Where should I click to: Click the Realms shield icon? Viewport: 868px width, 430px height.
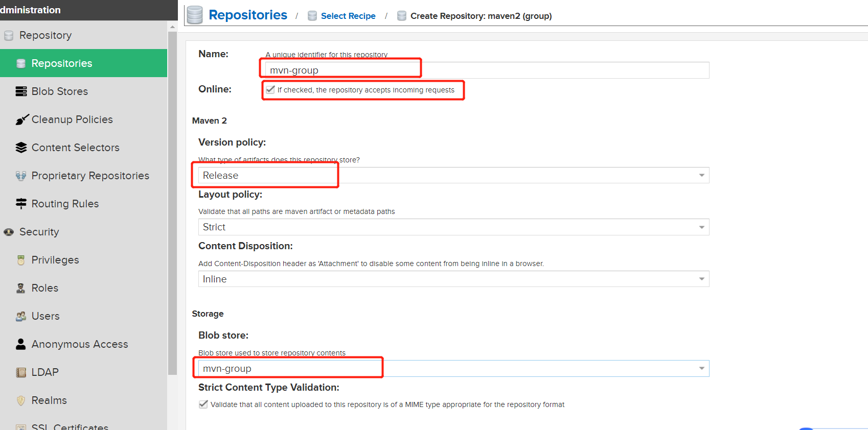[21, 400]
